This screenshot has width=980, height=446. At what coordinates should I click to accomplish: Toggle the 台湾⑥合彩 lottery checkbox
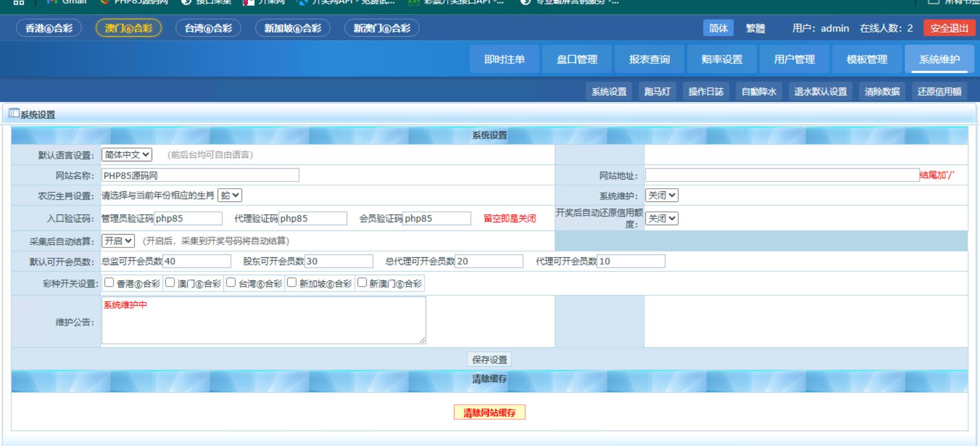pyautogui.click(x=231, y=283)
